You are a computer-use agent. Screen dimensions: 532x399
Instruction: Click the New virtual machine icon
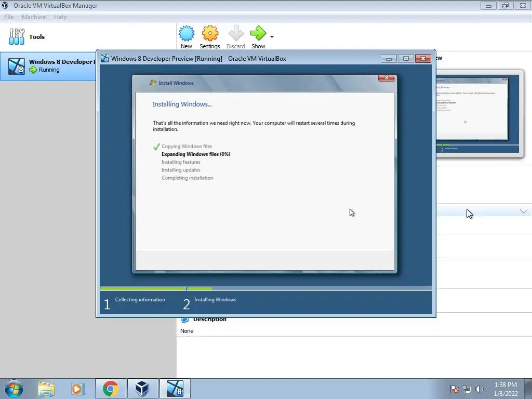tap(187, 33)
